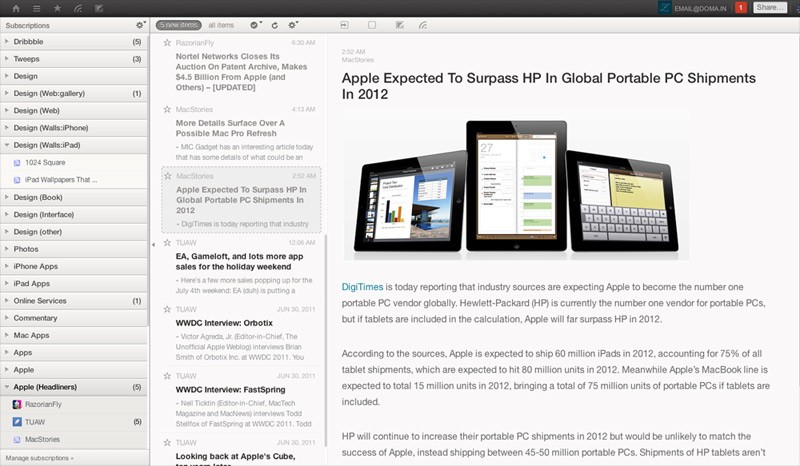Open the iPad Wallpapers That feed icon
The height and width of the screenshot is (466, 800).
(x=17, y=180)
